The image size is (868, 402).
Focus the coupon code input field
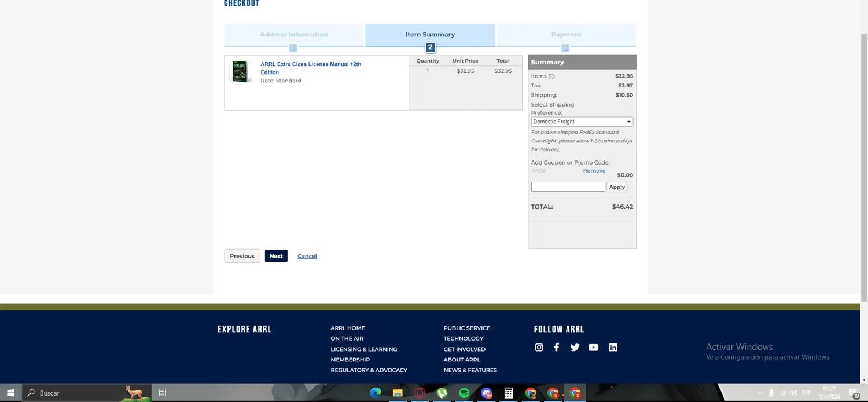[568, 187]
